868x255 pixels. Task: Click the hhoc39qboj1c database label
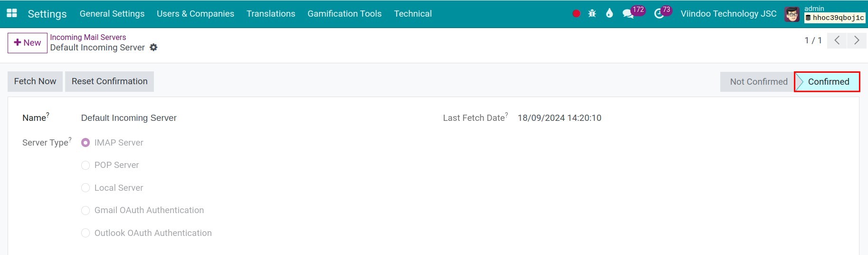tap(835, 18)
